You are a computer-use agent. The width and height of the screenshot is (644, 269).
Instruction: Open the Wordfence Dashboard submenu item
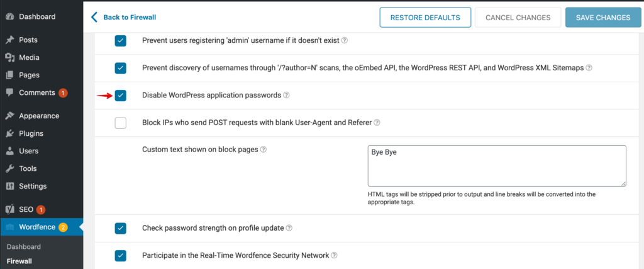pos(24,247)
